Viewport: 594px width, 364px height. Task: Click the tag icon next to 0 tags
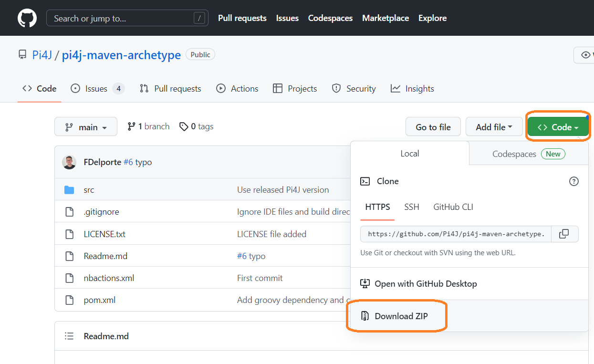[x=184, y=126]
